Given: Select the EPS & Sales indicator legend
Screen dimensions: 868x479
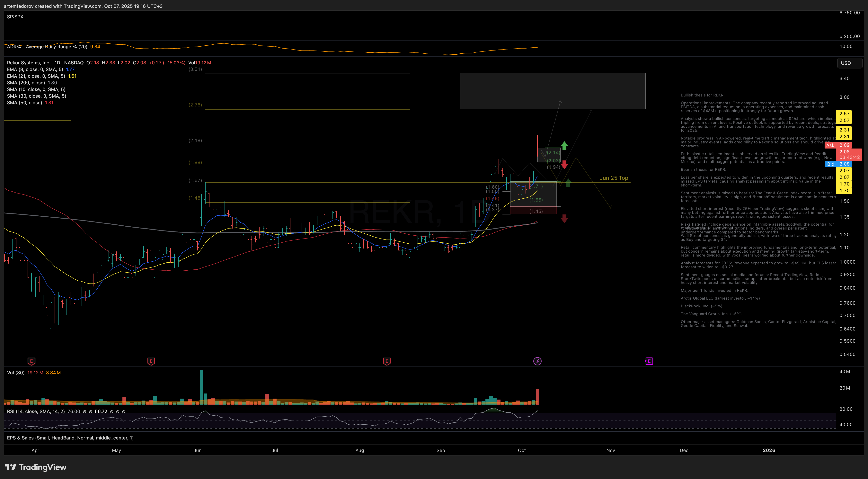Looking at the screenshot, I should (x=70, y=438).
